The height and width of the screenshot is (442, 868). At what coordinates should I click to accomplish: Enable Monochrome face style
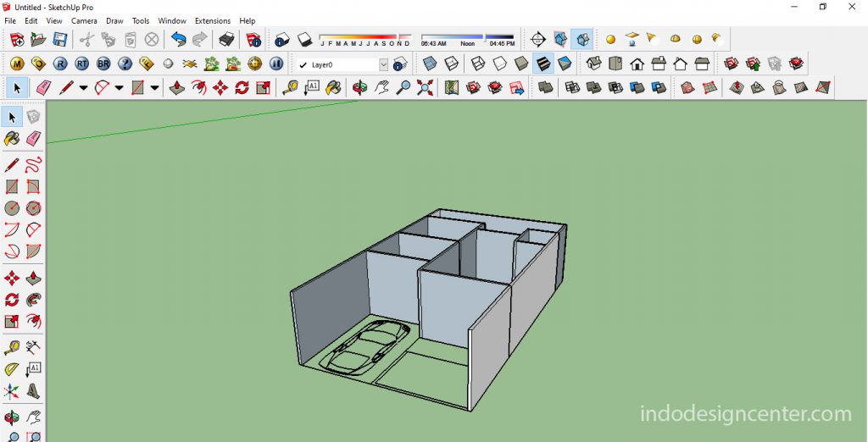point(565,64)
